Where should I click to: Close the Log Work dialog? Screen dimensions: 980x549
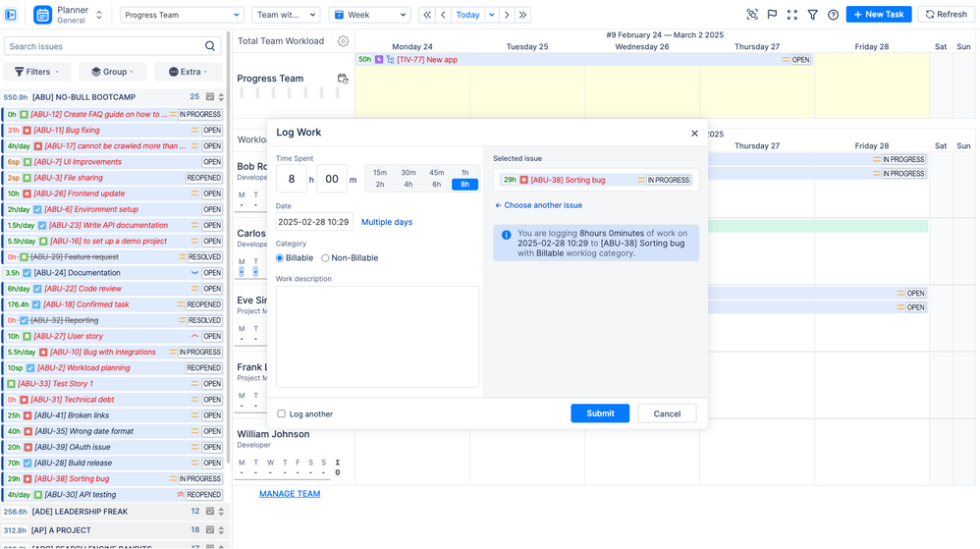(694, 134)
